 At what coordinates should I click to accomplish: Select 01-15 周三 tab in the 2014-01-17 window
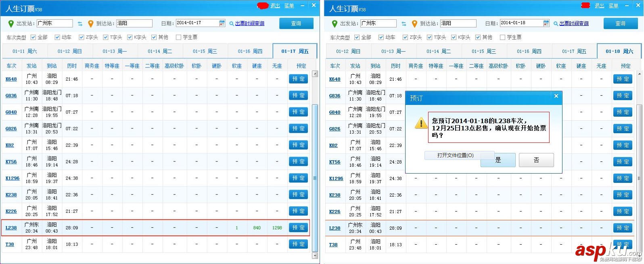pyautogui.click(x=205, y=51)
